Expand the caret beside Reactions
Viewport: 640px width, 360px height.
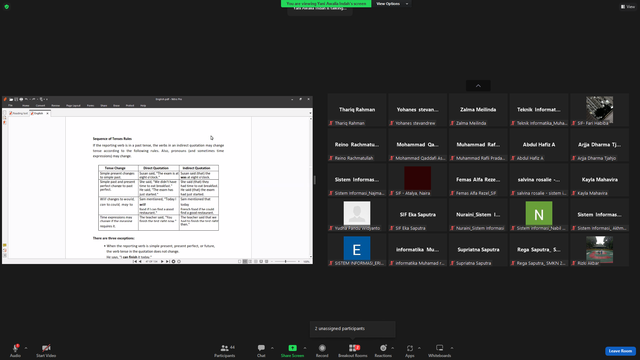point(393,348)
